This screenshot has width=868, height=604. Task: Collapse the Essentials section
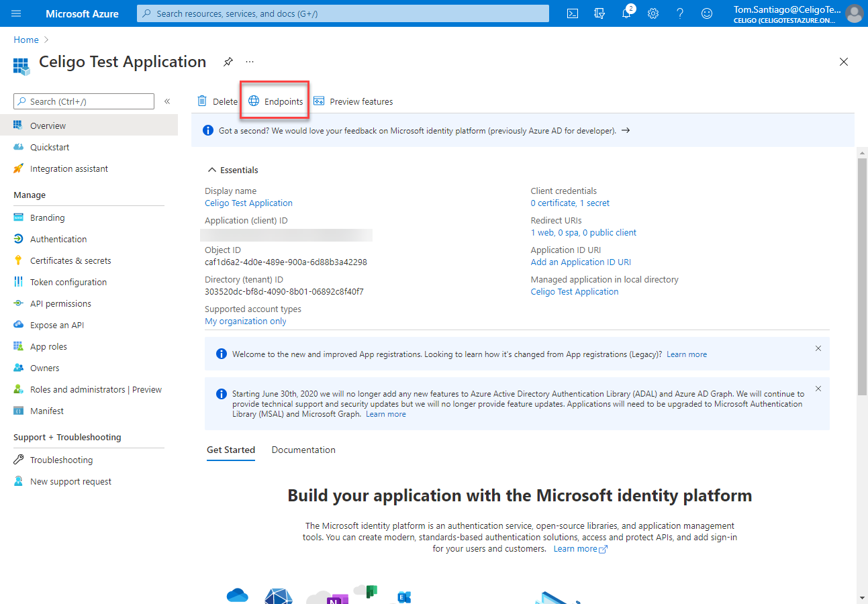[212, 170]
